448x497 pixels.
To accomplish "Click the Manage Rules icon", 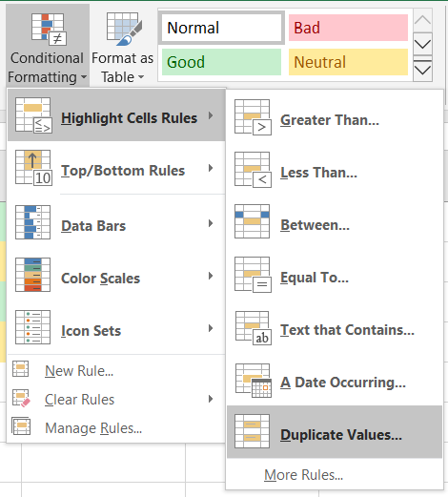I will coord(21,426).
